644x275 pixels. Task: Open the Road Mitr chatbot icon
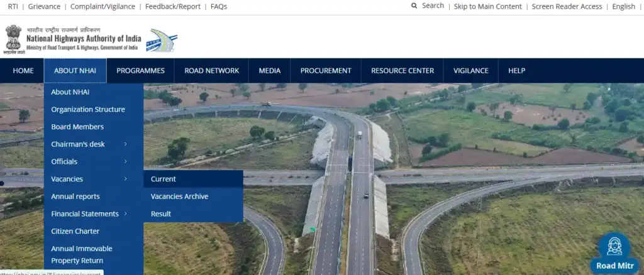pyautogui.click(x=614, y=248)
